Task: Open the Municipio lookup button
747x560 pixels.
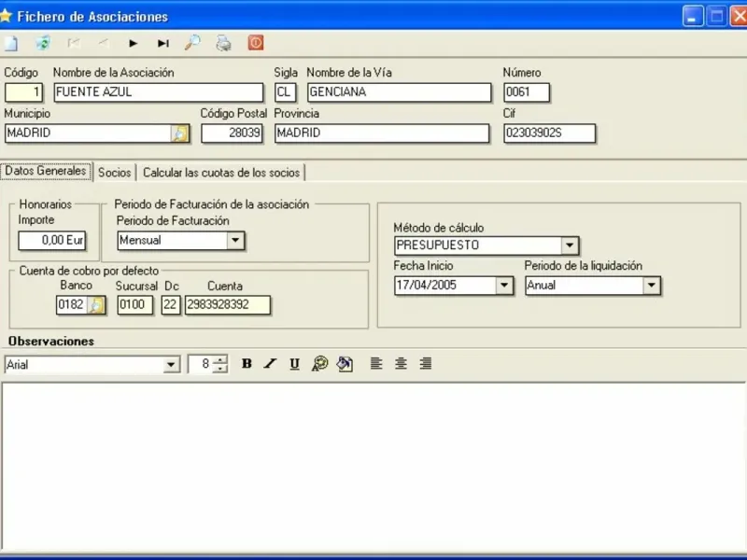Action: (x=179, y=133)
